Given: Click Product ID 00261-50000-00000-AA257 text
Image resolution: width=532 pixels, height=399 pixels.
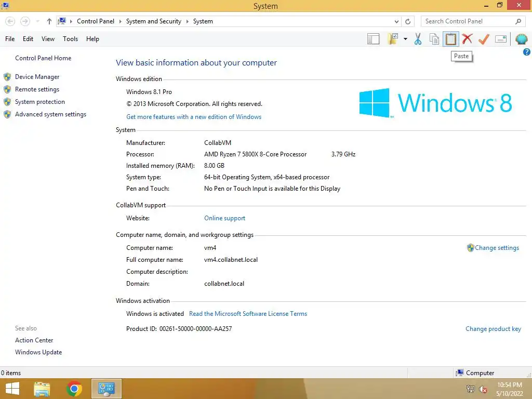Looking at the screenshot, I should [179, 329].
